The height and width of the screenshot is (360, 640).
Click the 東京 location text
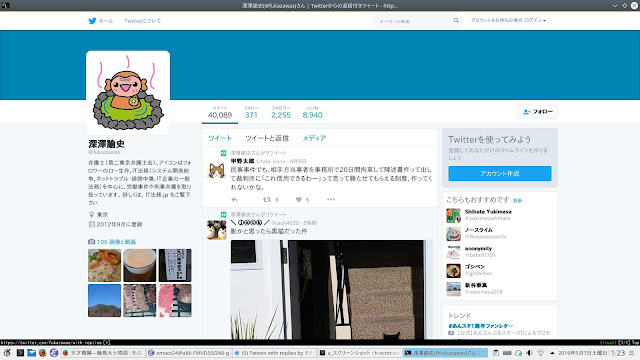(x=102, y=214)
